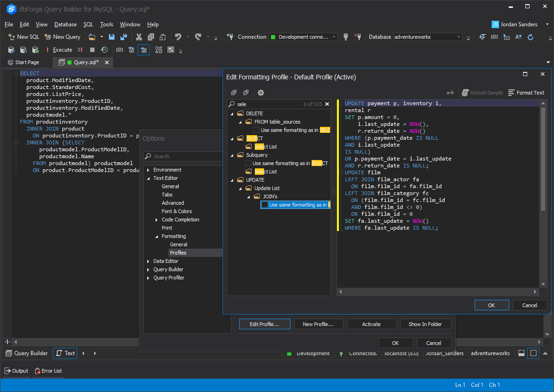Click Cancel in Edit Formatting Profile dialog
Screen dimensions: 554x392
[x=530, y=305]
